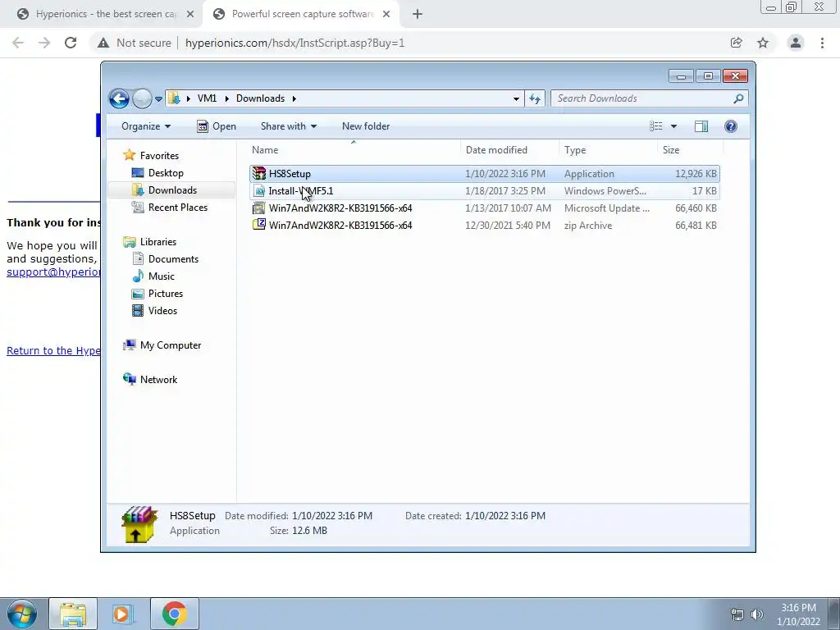Click the large HS8Setup icon in details pane
The image size is (840, 630).
[139, 524]
